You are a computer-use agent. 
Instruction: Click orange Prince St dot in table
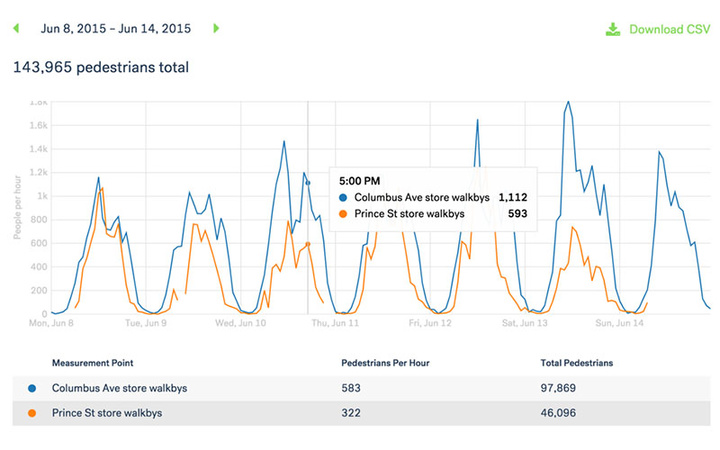point(32,413)
